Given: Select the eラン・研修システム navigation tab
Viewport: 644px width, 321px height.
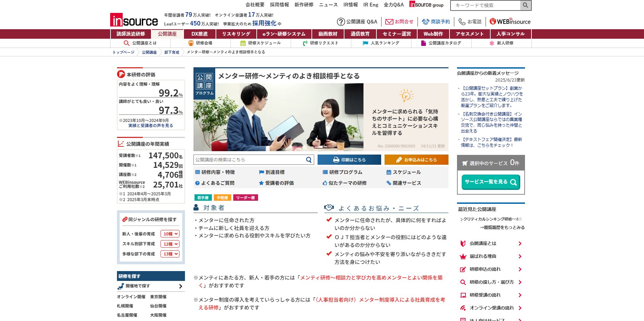Looking at the screenshot, I should coord(284,34).
